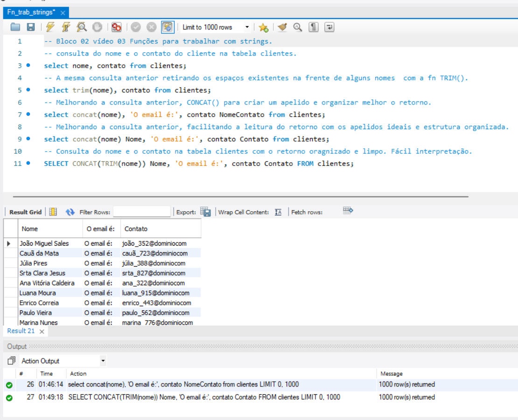This screenshot has width=518, height=420.
Task: Click the Beautify query broom icon
Action: 282,28
